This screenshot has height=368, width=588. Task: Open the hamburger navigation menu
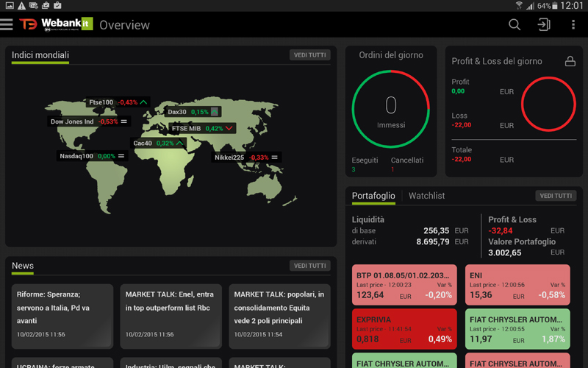pyautogui.click(x=7, y=25)
